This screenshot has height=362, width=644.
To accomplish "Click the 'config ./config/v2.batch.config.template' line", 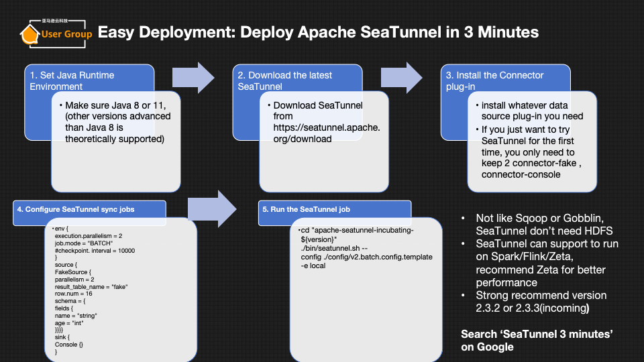I will point(366,257).
